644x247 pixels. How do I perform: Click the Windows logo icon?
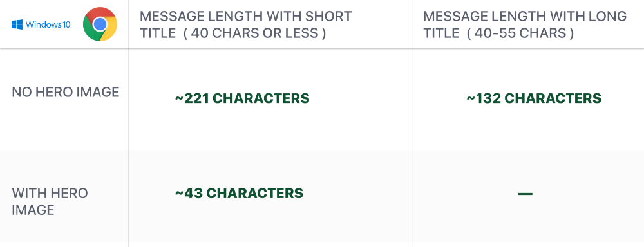[17, 24]
